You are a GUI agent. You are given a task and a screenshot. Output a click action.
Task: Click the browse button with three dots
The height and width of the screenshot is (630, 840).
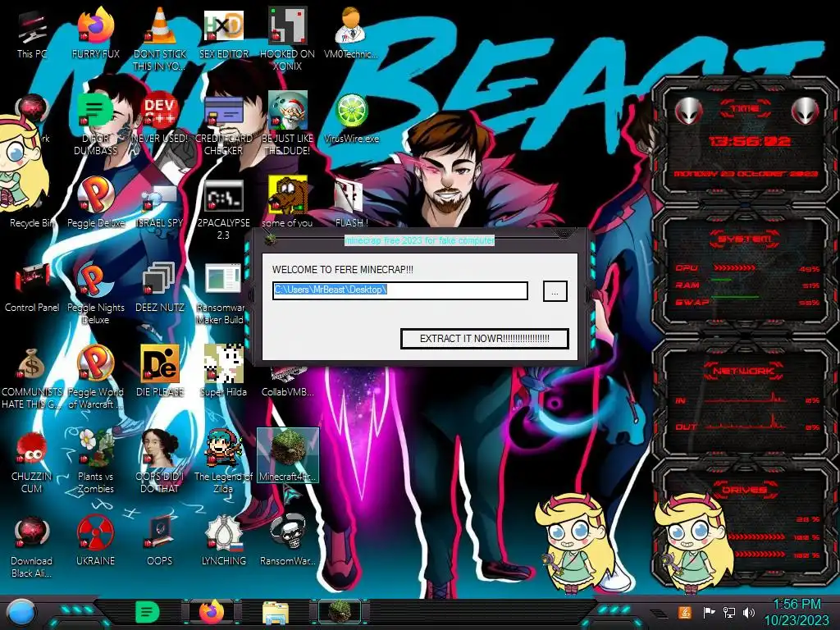(555, 291)
